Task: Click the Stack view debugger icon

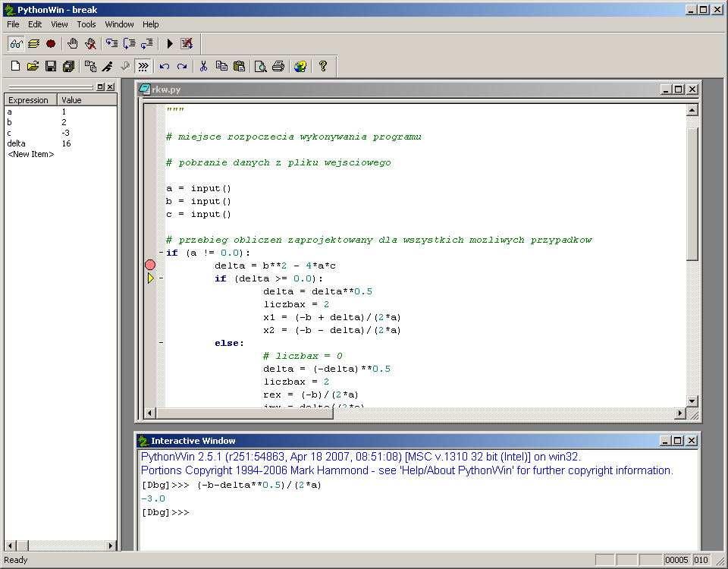Action: [33, 44]
